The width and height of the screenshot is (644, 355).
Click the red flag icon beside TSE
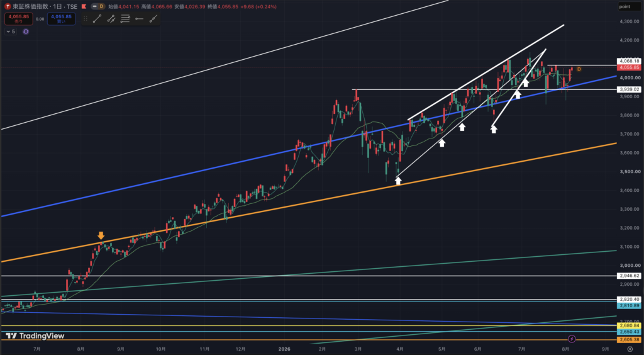coord(84,6)
